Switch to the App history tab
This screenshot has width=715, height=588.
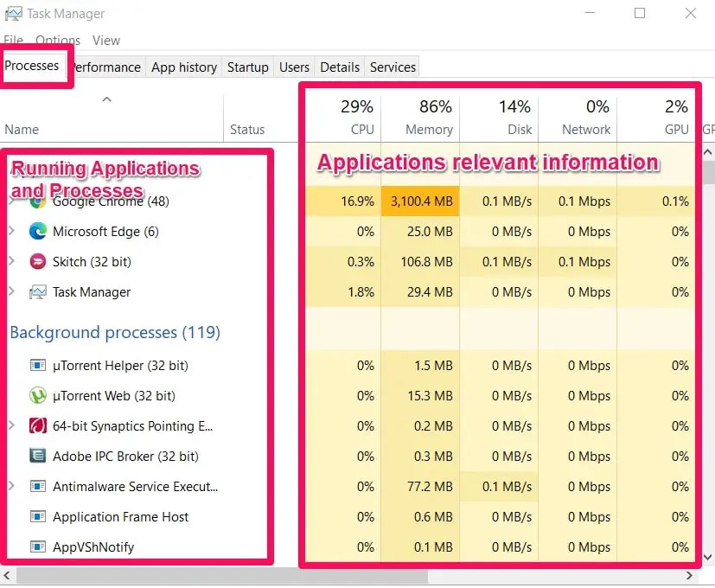pyautogui.click(x=184, y=67)
